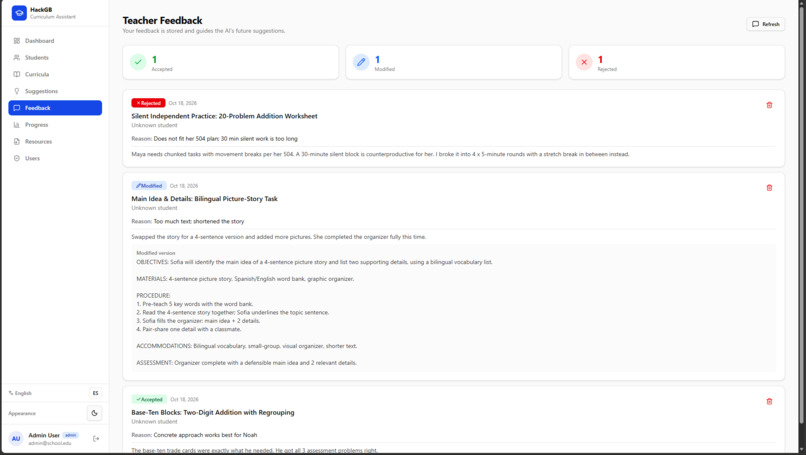Image resolution: width=806 pixels, height=455 pixels.
Task: Click the Progress bar chart icon
Action: click(16, 125)
